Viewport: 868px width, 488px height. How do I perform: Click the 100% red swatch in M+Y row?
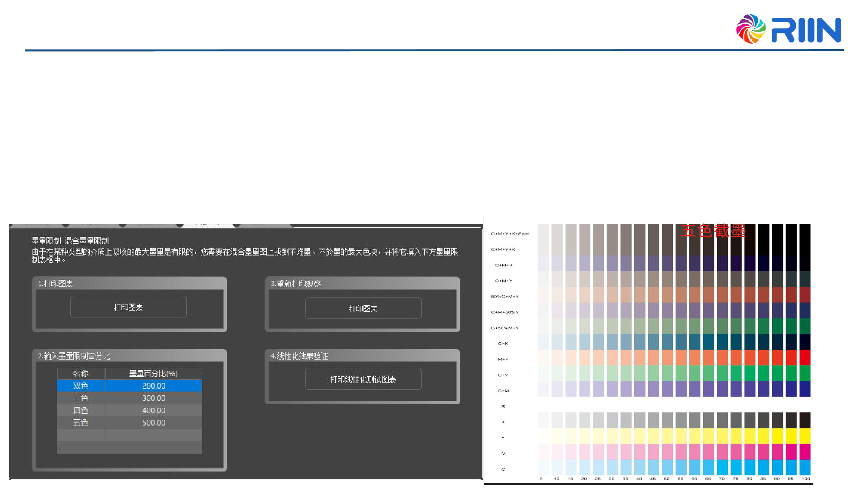(805, 358)
